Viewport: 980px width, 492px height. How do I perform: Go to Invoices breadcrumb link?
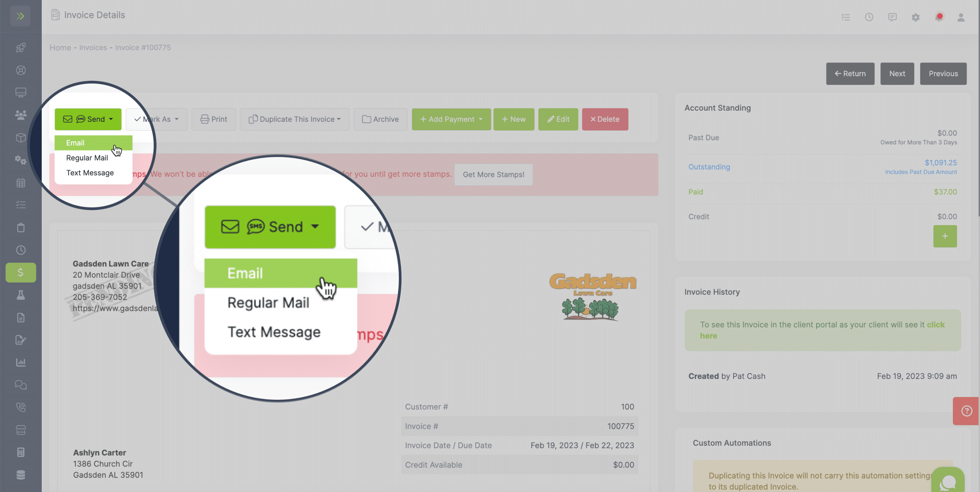coord(93,47)
